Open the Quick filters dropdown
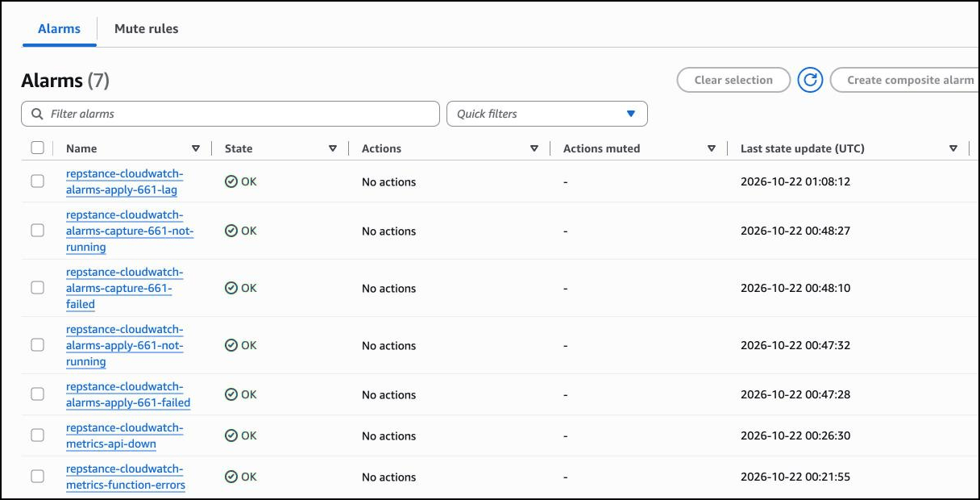The height and width of the screenshot is (500, 980). 547,114
